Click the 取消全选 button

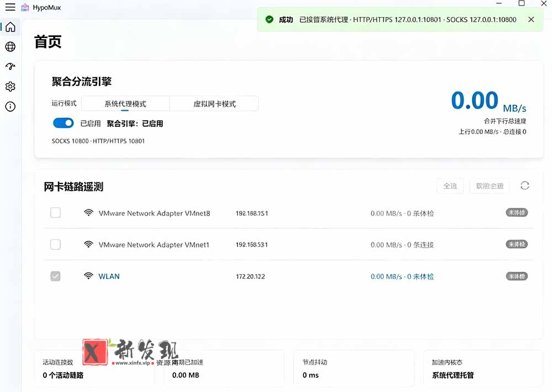[x=490, y=186]
